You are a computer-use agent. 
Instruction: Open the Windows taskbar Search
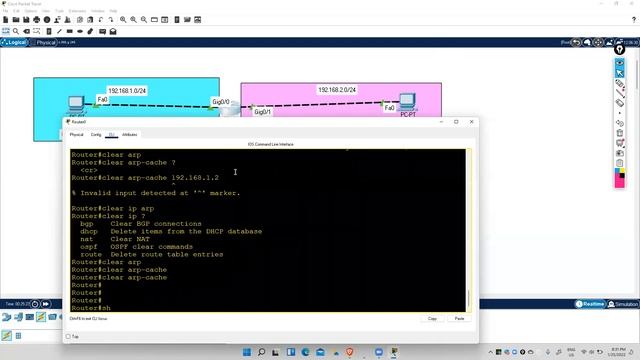point(261,352)
